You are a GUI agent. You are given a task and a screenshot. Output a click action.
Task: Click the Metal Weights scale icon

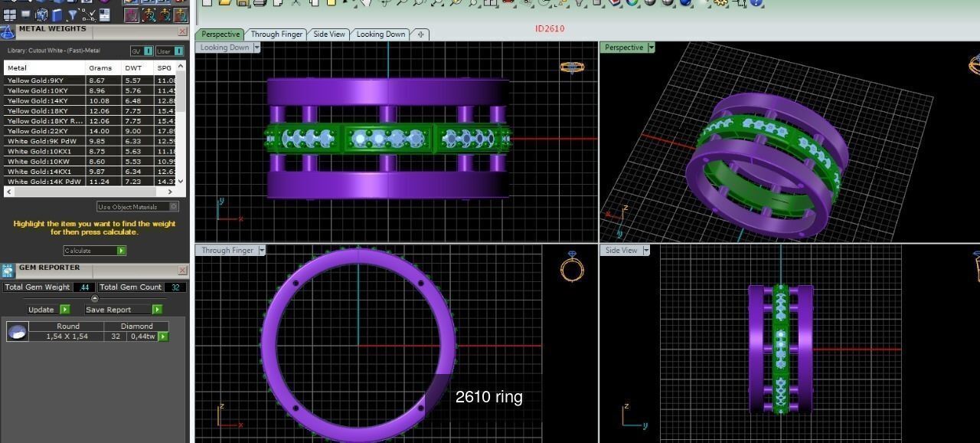pos(7,32)
